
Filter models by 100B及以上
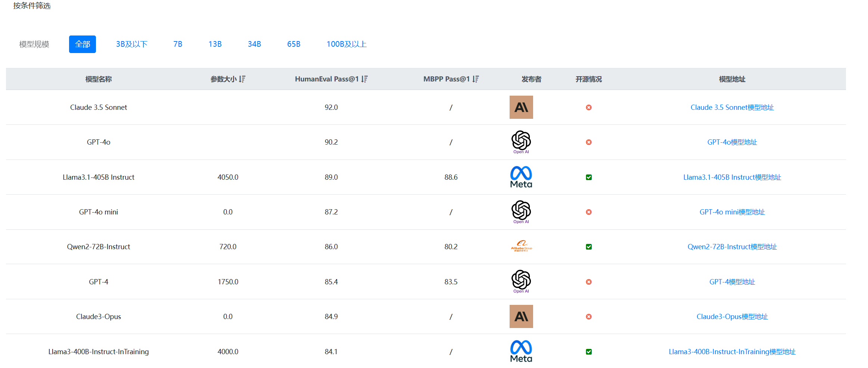pyautogui.click(x=346, y=44)
